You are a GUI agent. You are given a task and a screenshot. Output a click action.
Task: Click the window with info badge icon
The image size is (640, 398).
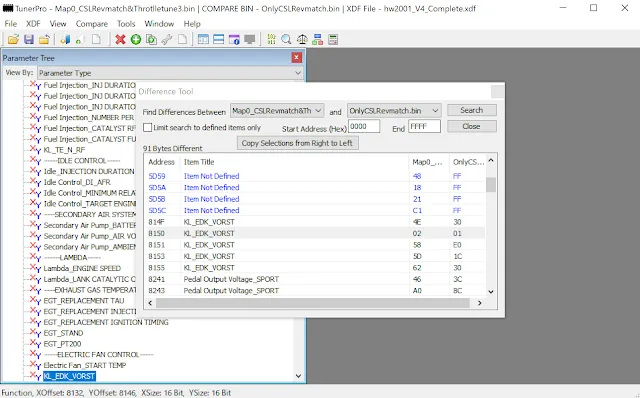234,39
